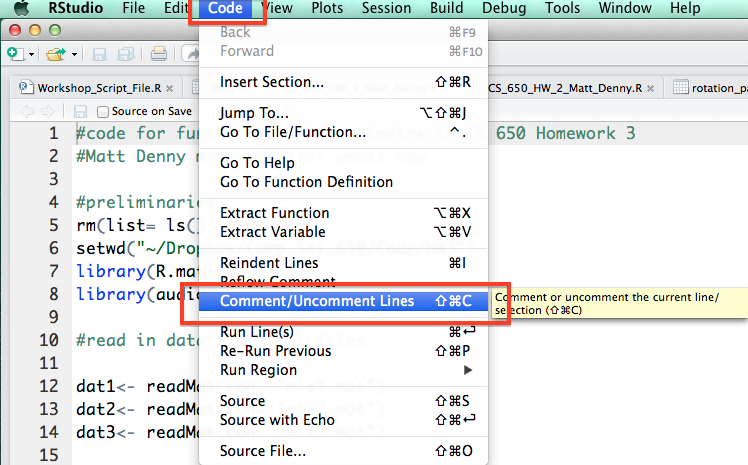
Task: Select Go To File/Function... menu item
Action: 343,132
